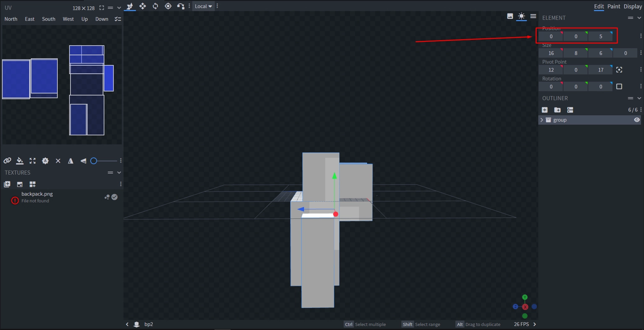Select the Up face tab
Screen dimensions: 644x330
(x=85, y=19)
